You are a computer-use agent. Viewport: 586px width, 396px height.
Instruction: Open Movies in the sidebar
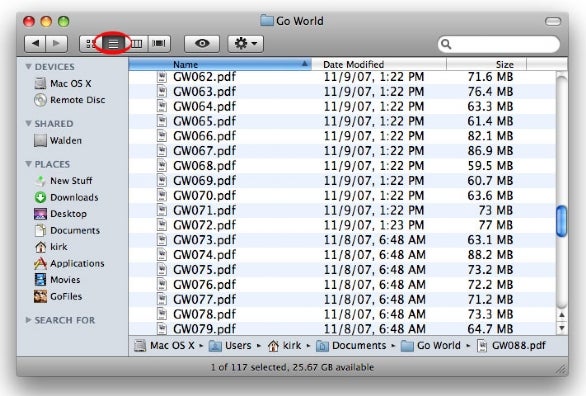57,280
